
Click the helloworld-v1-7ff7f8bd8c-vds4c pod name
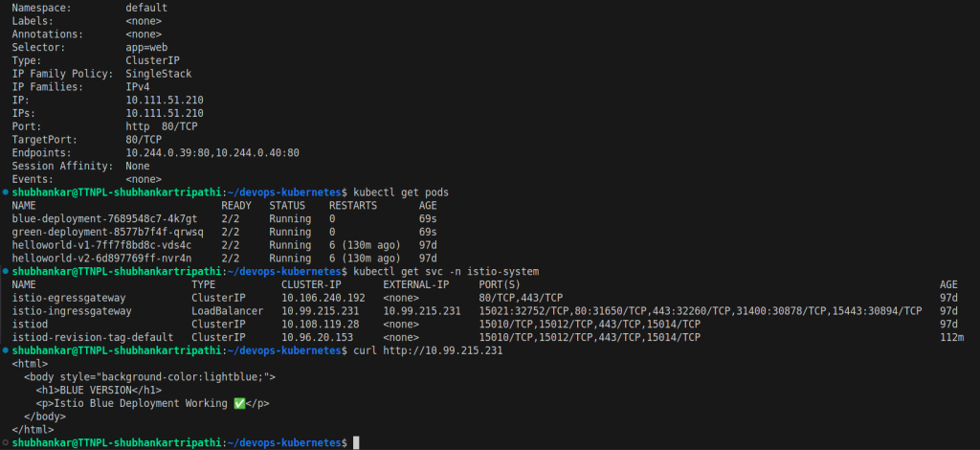tap(101, 245)
